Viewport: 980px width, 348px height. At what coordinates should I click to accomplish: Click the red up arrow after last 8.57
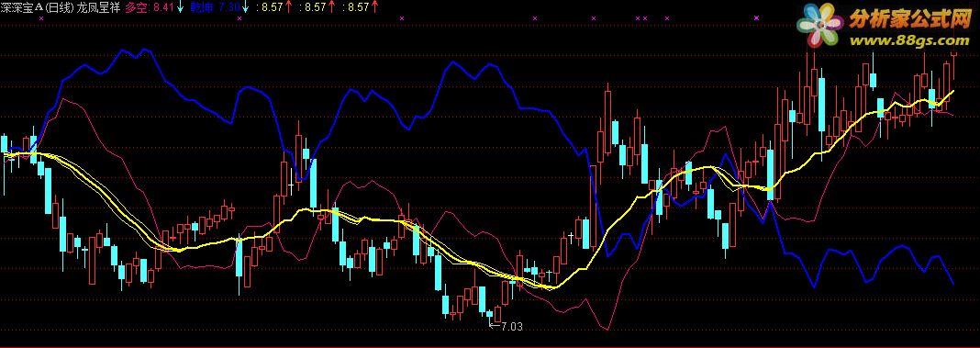click(x=374, y=7)
